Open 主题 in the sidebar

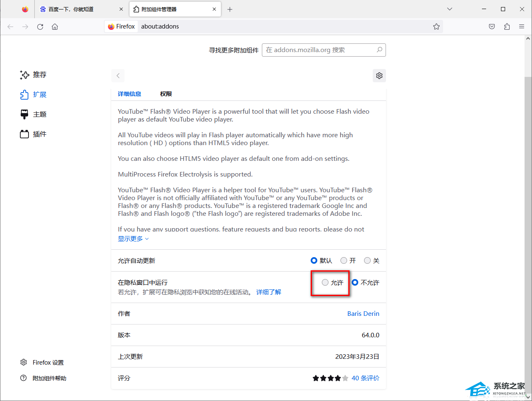[x=33, y=115]
